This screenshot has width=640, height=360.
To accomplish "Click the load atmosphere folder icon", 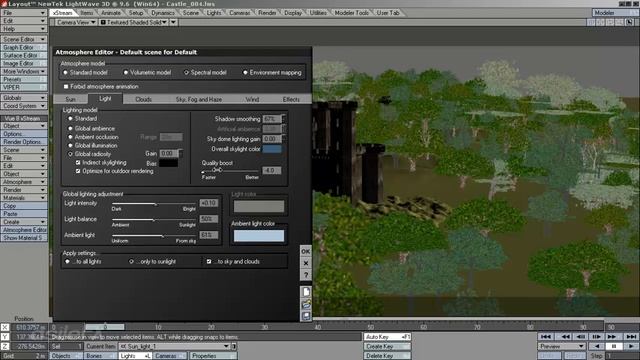I will 306,304.
